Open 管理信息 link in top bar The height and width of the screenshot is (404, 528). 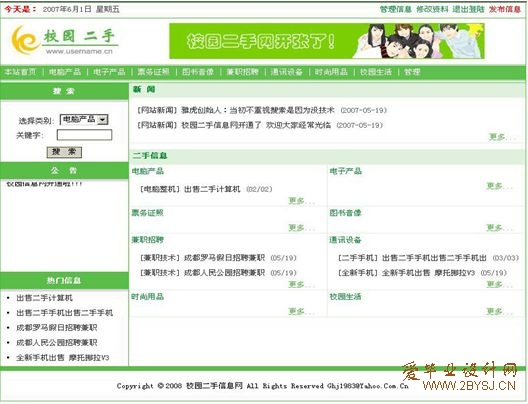click(x=396, y=9)
